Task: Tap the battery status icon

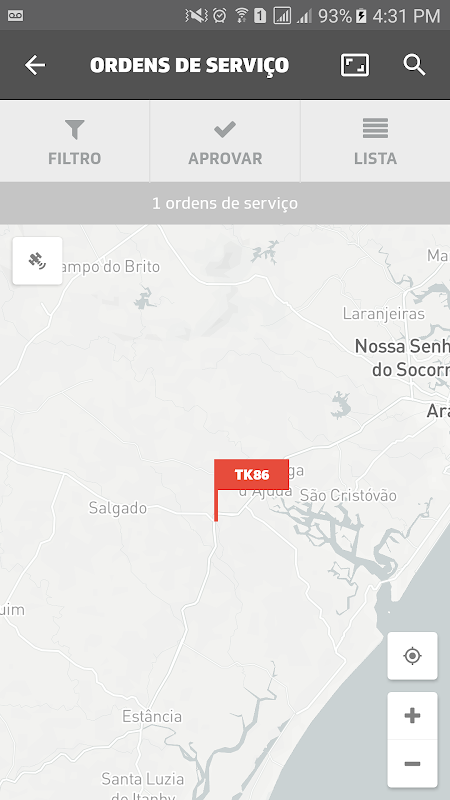Action: point(361,16)
